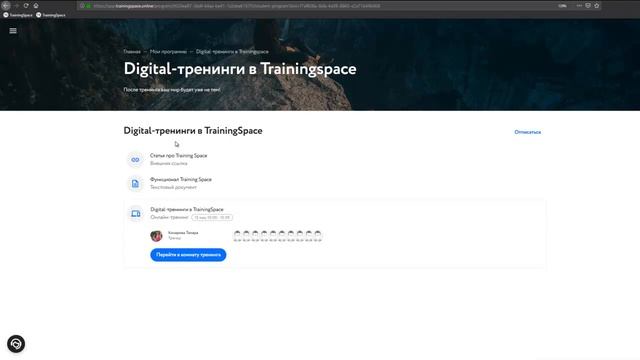Open the second TrainingSpace bookmark
The height and width of the screenshot is (360, 640).
click(51, 15)
